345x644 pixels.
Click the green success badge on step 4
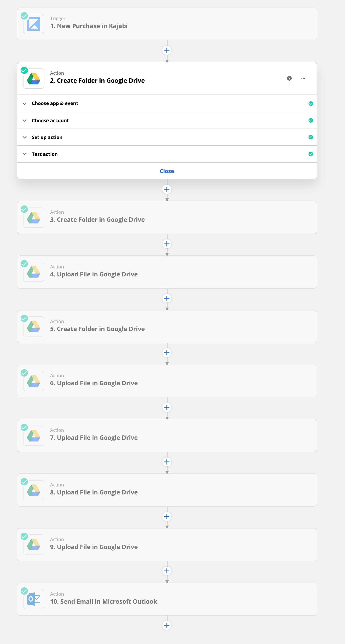24,263
